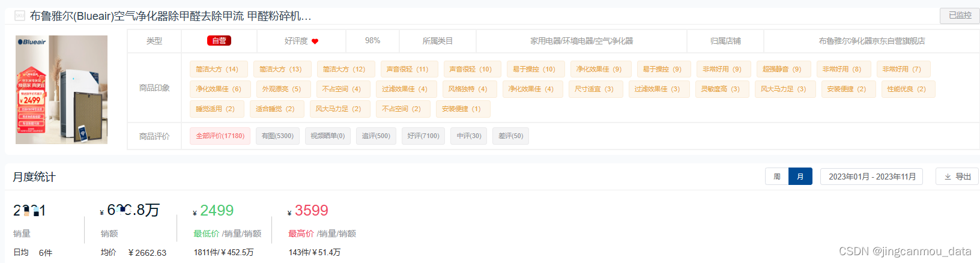Click daily average 6件 value
Viewport: 980px width, 263px height.
(46, 253)
